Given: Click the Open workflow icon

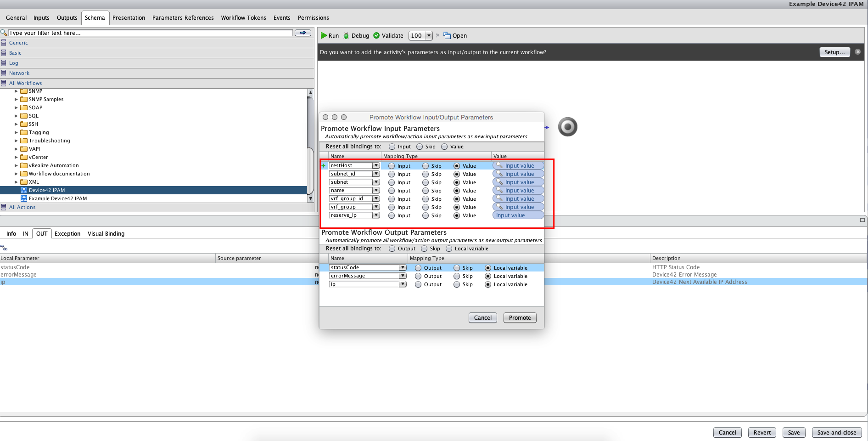Looking at the screenshot, I should tap(447, 35).
